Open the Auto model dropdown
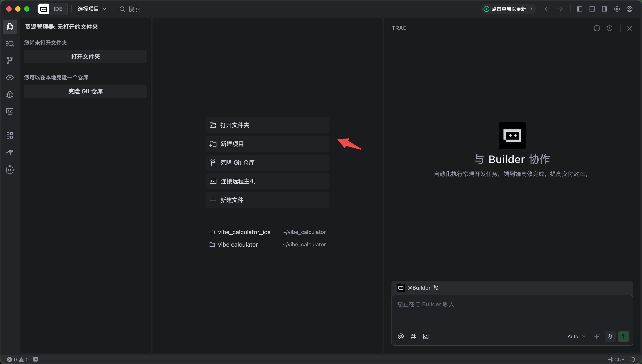The image size is (642, 364). coord(576,336)
